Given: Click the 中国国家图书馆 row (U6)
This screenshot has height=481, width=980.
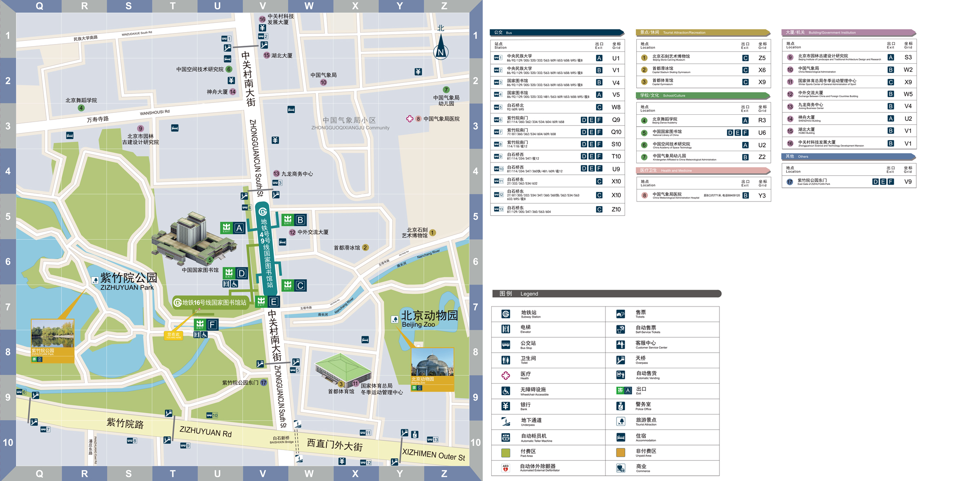Looking at the screenshot, I should 703,133.
